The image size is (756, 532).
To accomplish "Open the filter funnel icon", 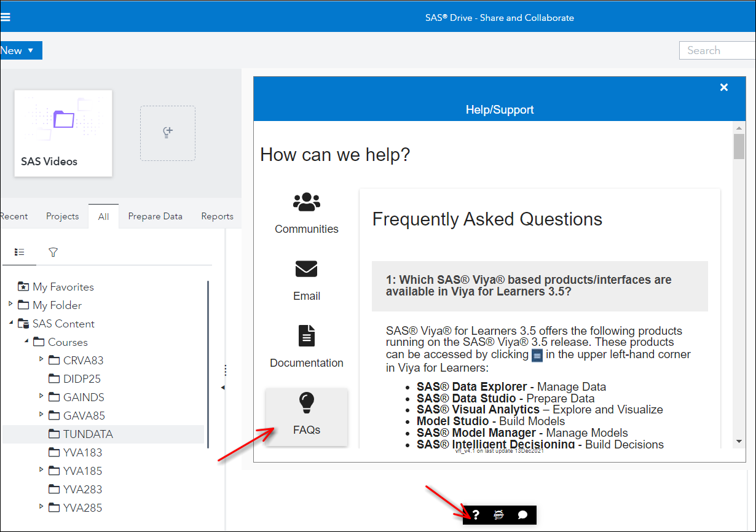I will [53, 252].
